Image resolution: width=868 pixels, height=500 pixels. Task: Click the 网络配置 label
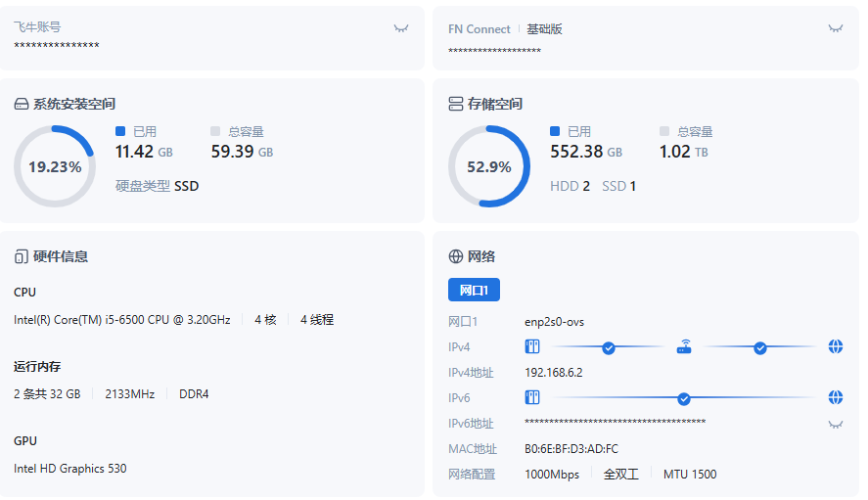coord(472,475)
